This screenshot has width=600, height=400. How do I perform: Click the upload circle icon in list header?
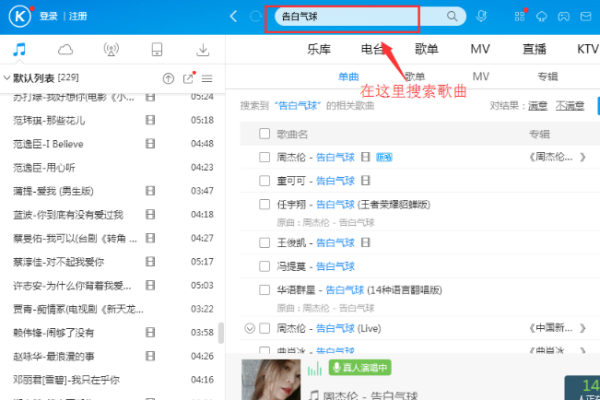(168, 78)
